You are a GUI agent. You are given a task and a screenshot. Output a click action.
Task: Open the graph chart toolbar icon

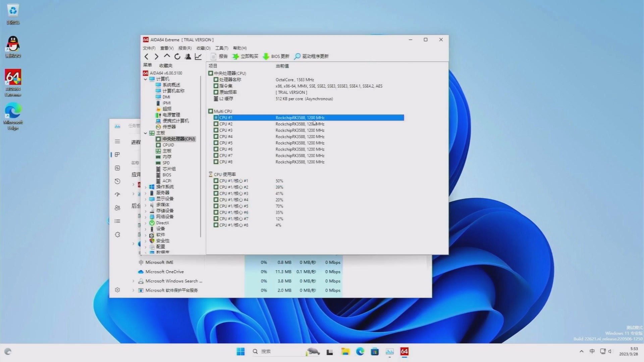tap(198, 56)
